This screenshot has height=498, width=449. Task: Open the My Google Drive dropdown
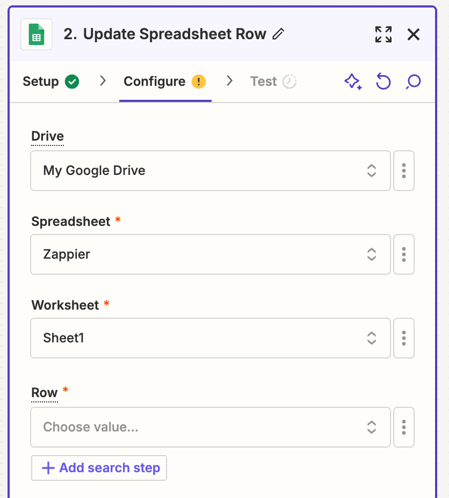(x=210, y=171)
